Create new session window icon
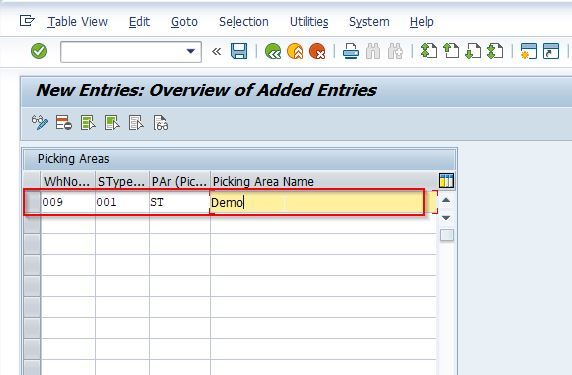The image size is (572, 375). (x=529, y=51)
